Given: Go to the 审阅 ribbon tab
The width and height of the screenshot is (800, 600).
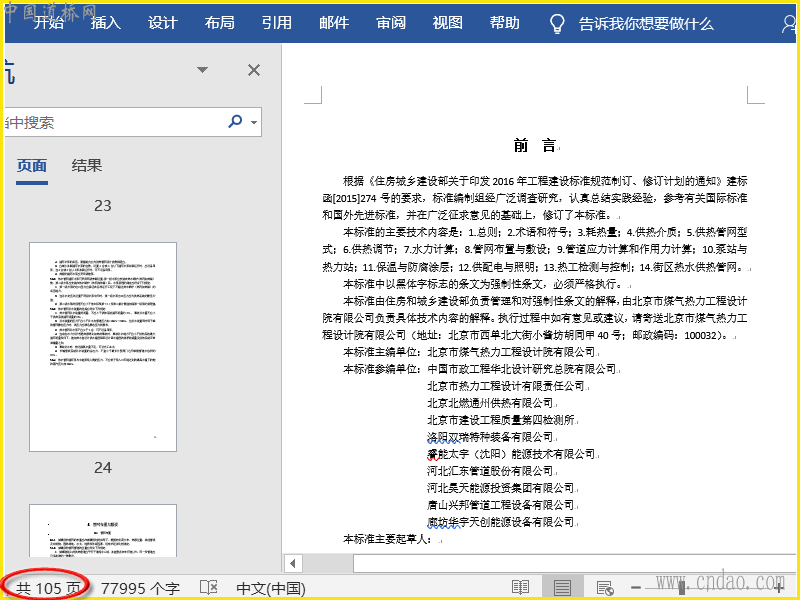Looking at the screenshot, I should coord(391,23).
